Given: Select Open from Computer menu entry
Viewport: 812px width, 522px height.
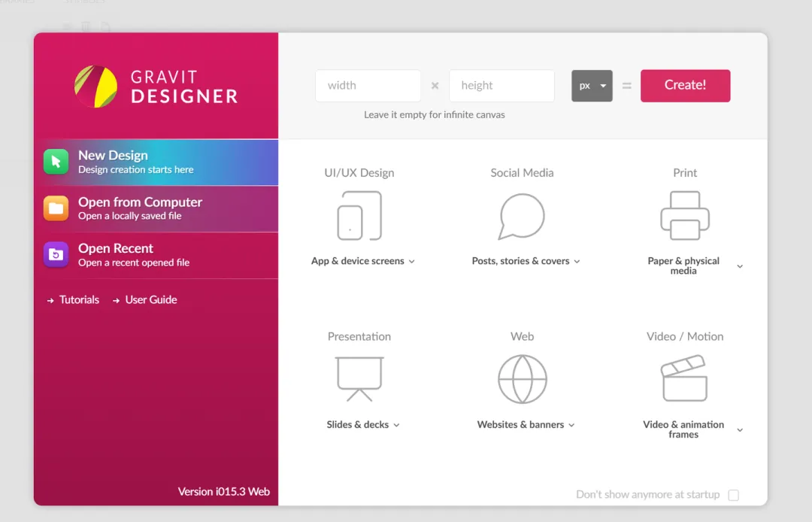Looking at the screenshot, I should [156, 208].
